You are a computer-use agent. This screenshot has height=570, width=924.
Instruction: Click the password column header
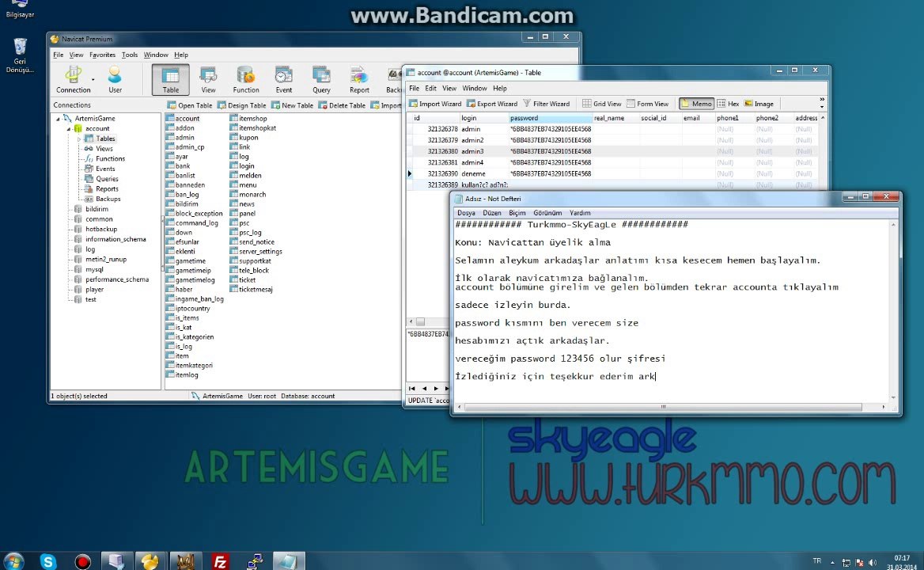click(551, 118)
